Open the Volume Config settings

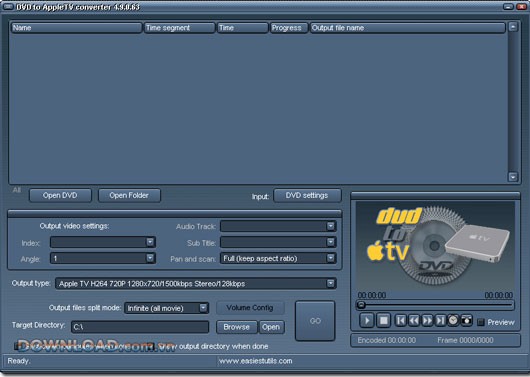coord(250,308)
